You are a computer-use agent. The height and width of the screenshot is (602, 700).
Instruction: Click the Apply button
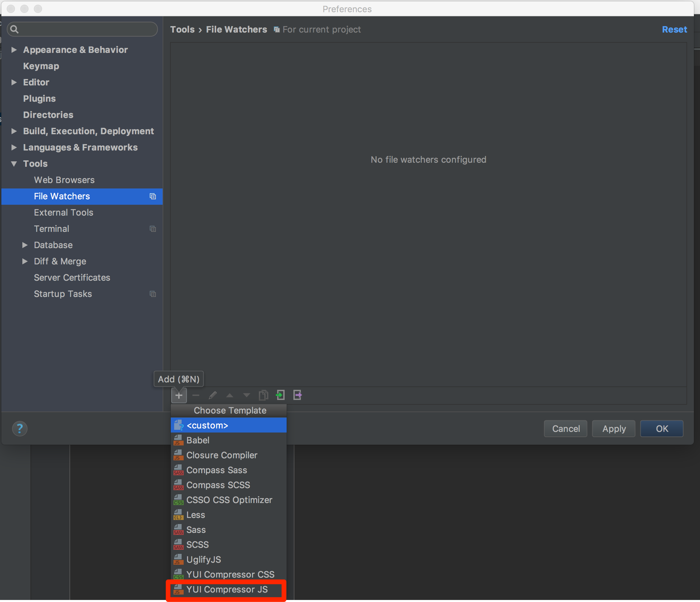coord(614,428)
